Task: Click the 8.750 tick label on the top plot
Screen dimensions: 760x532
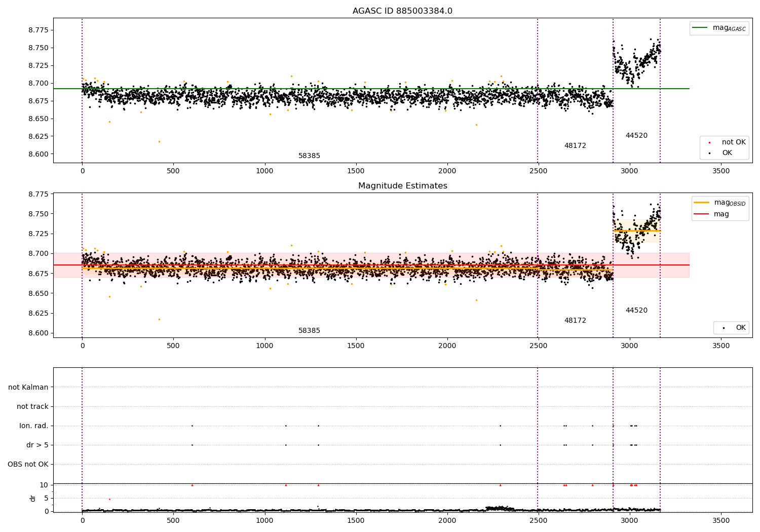Action: point(39,48)
